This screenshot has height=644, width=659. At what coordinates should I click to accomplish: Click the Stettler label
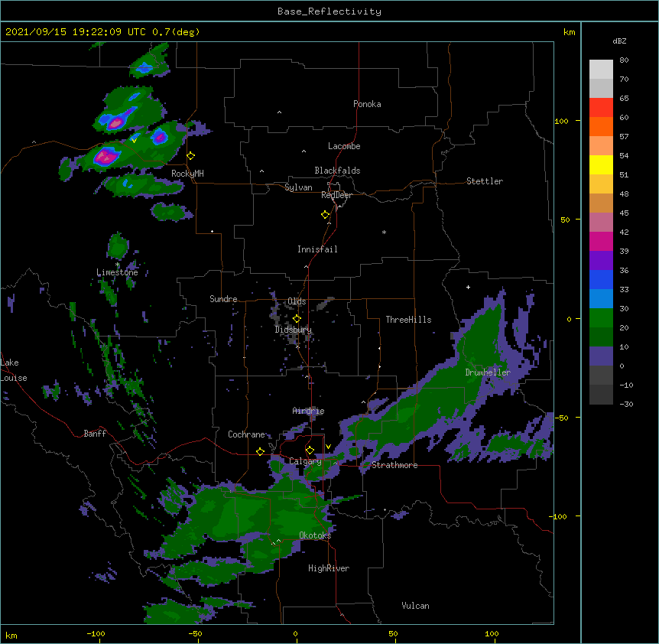pos(485,181)
